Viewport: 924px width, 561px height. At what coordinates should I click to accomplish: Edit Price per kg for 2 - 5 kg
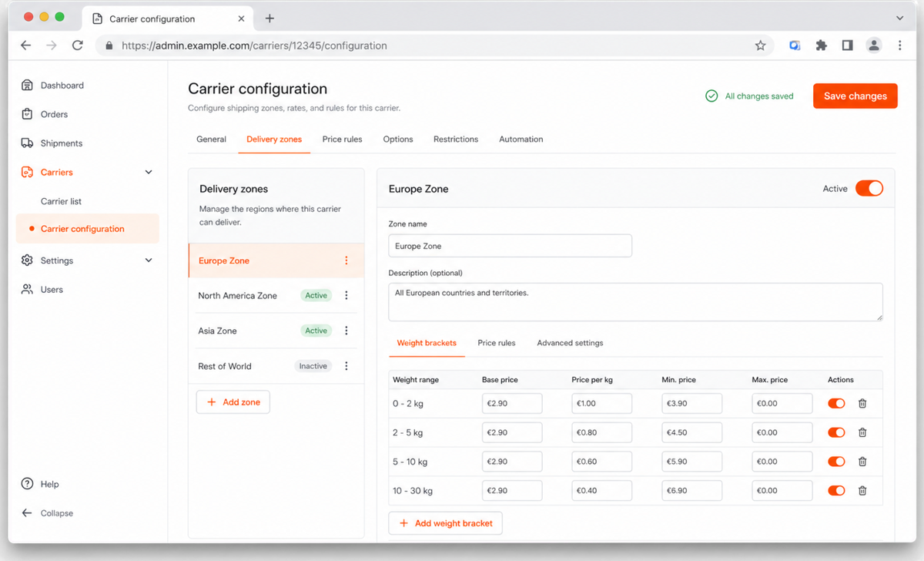click(x=602, y=433)
